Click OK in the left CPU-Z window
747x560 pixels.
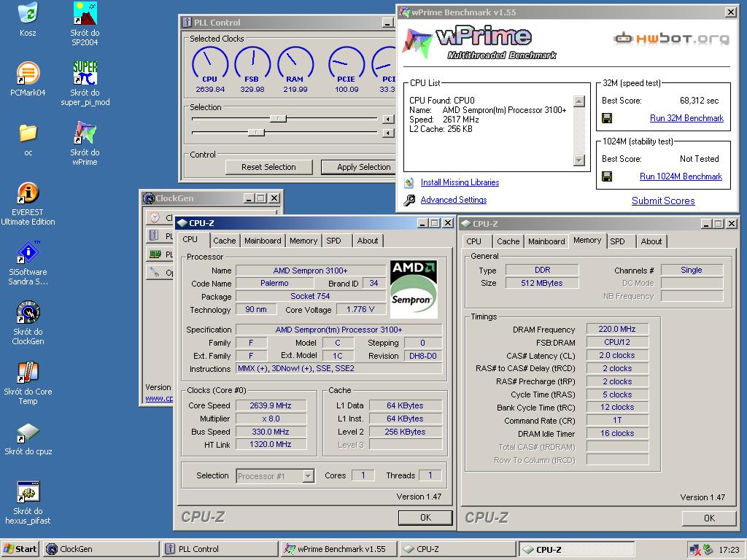(x=425, y=518)
